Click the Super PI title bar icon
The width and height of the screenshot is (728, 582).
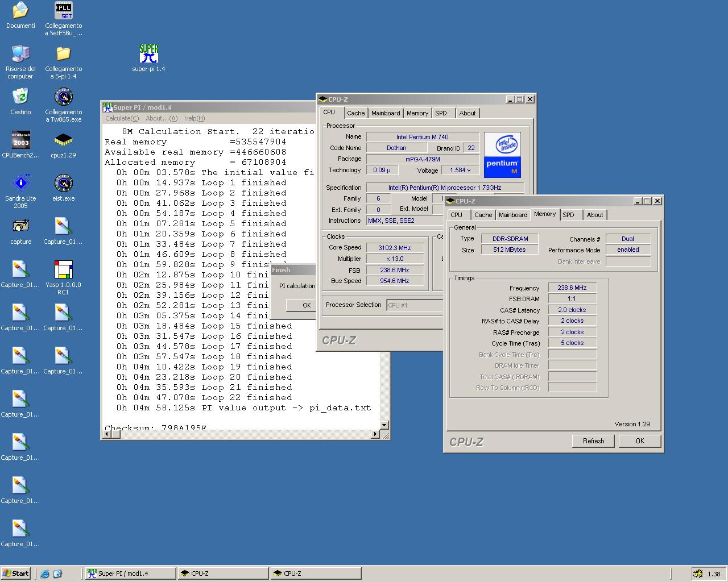107,107
